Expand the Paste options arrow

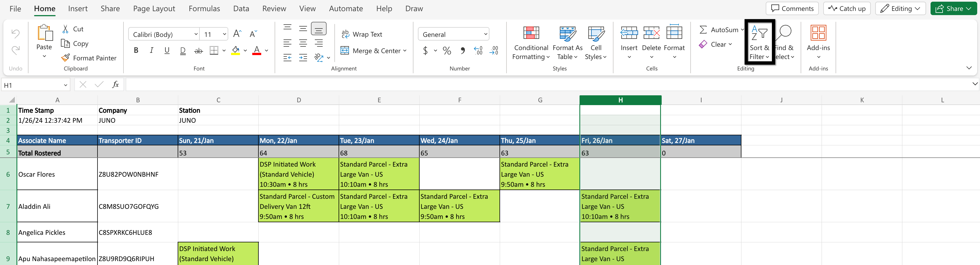click(44, 56)
